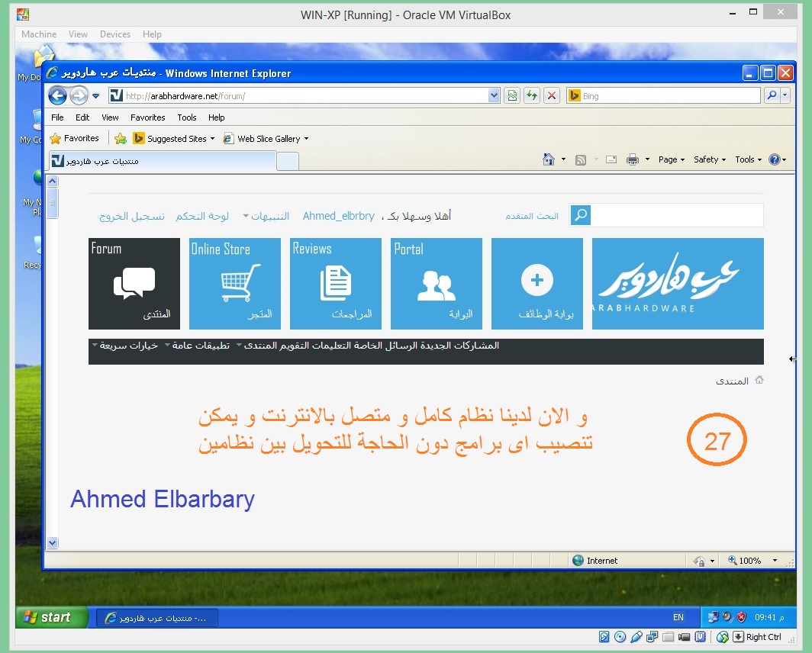
Task: Click the Compatibility View icon
Action: (x=512, y=95)
